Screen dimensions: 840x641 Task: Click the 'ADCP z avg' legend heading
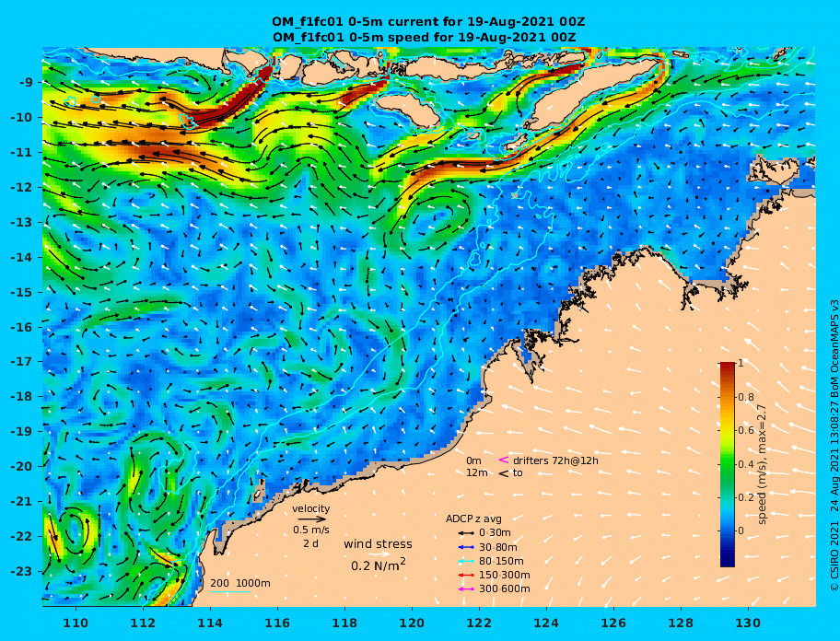click(473, 519)
